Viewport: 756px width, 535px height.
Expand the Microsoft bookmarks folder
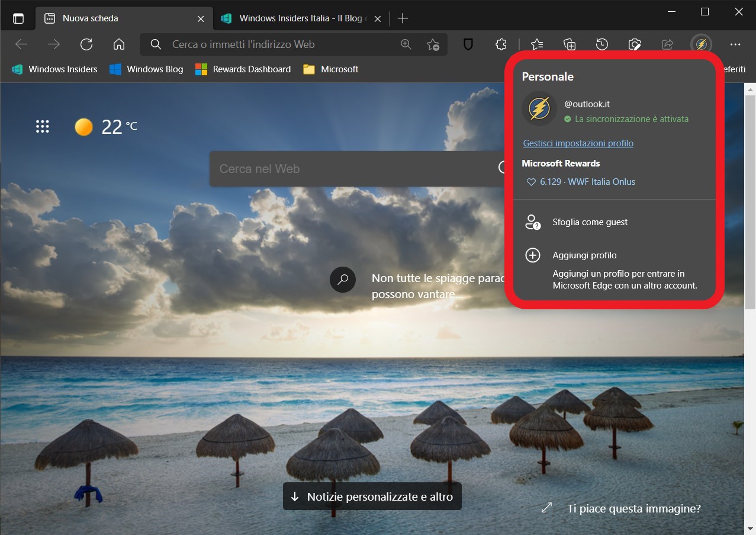[x=331, y=69]
